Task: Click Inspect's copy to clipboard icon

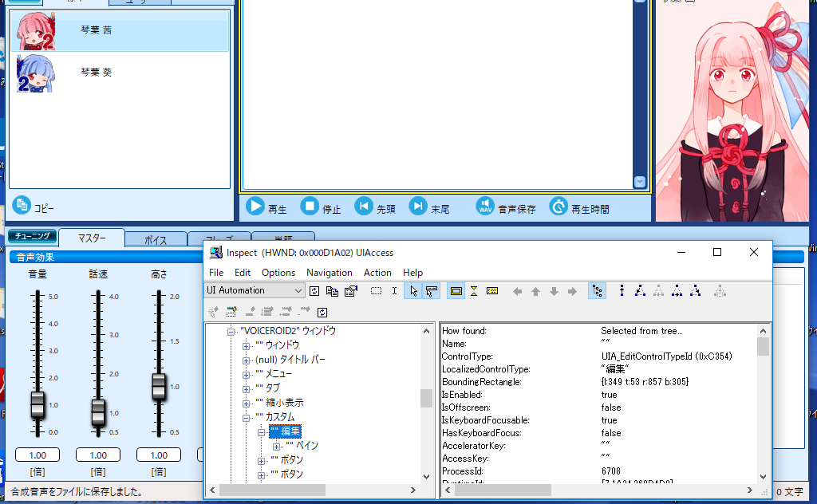Action: tap(333, 291)
